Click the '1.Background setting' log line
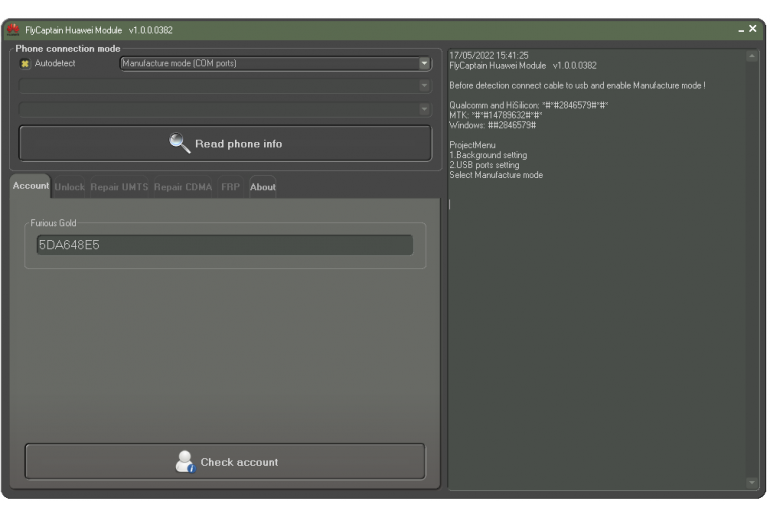This screenshot has height=518, width=770. click(x=488, y=155)
